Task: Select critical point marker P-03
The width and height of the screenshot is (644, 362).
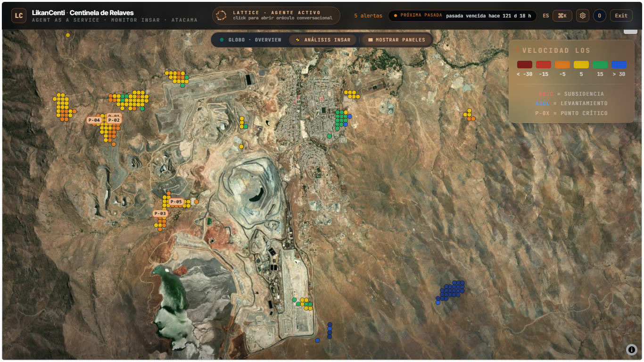Action: pos(160,214)
